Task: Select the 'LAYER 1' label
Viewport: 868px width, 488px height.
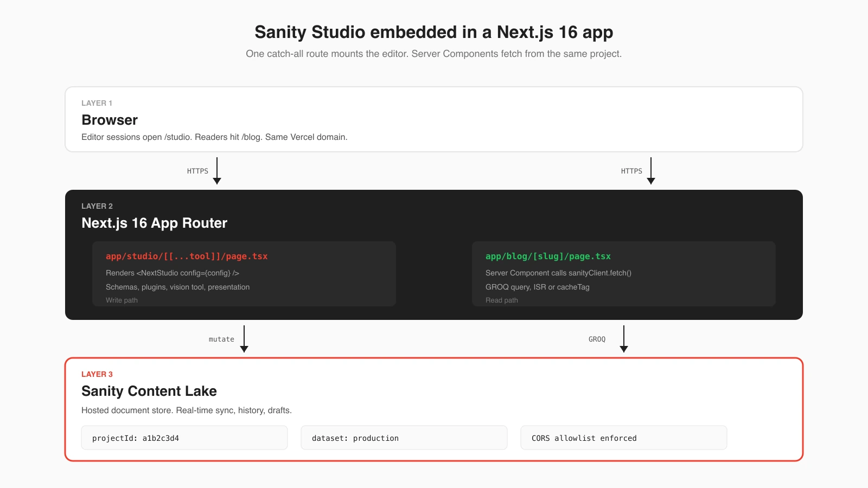Action: tap(97, 103)
